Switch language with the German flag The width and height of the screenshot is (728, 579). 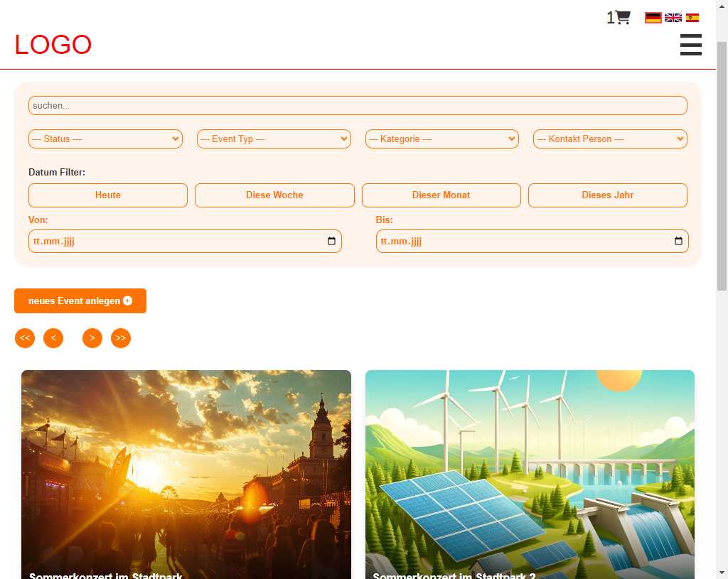[x=653, y=18]
